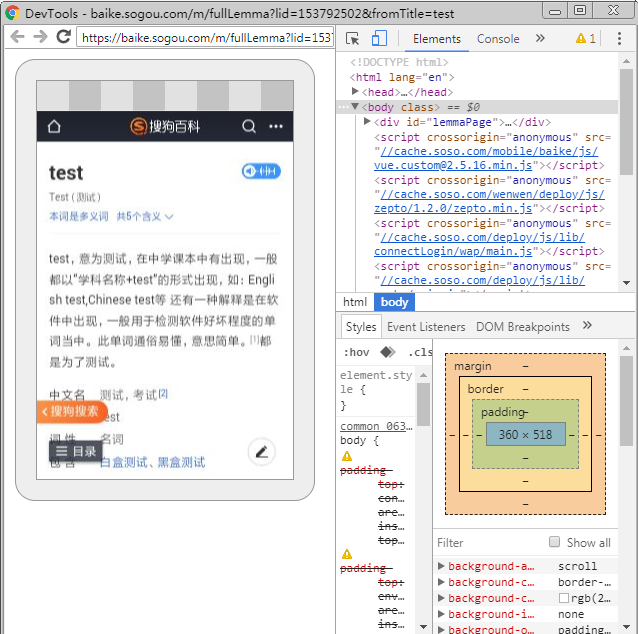The image size is (638, 634).
Task: Open the DOM Breakpoints tab
Action: click(x=522, y=327)
